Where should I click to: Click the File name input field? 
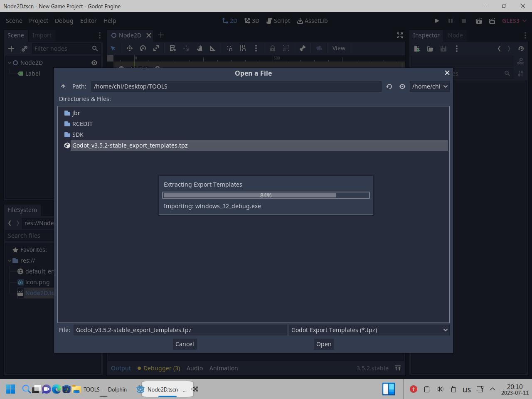(x=180, y=330)
